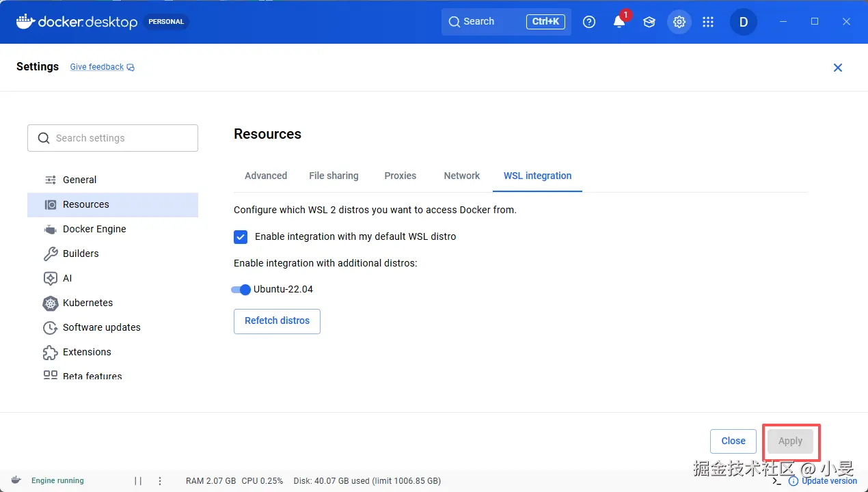Toggle the Ubuntu-22.04 integration switch
868x492 pixels.
click(241, 289)
